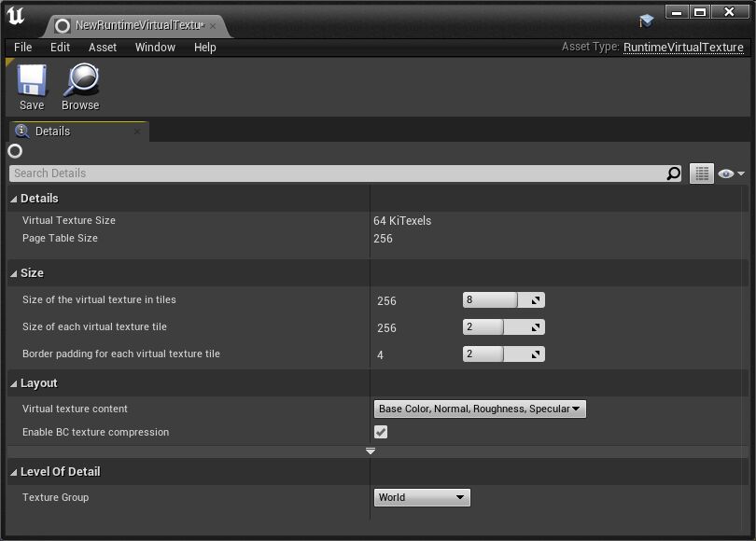
Task: Click the Details tab info icon
Action: pyautogui.click(x=21, y=131)
